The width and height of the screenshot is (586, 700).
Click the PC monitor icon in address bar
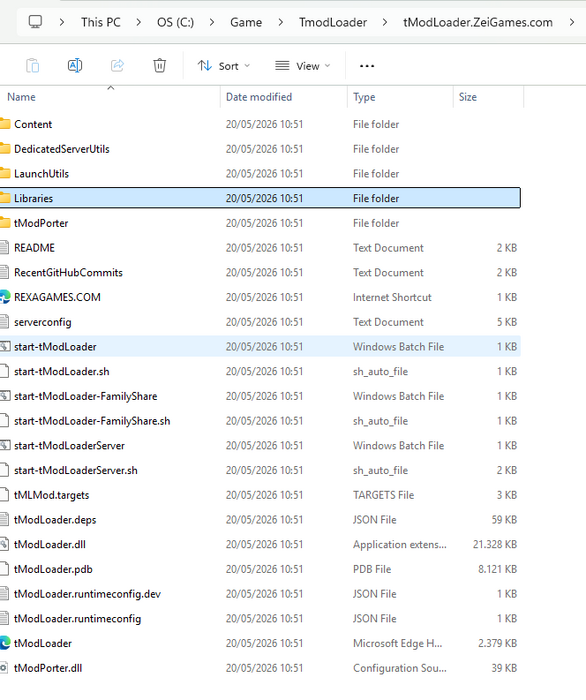point(35,22)
